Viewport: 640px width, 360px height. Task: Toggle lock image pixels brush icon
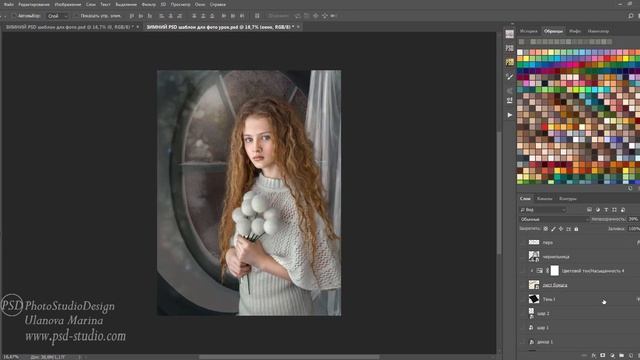[553, 229]
